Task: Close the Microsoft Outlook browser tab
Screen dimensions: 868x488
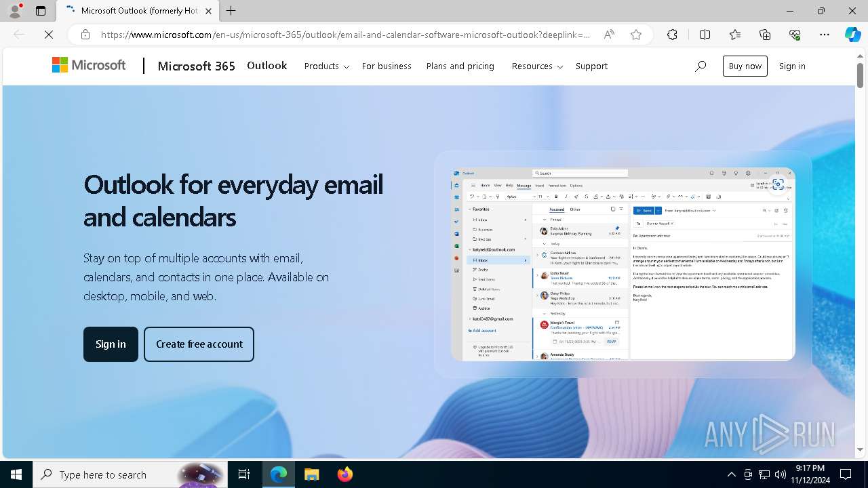Action: (x=208, y=11)
